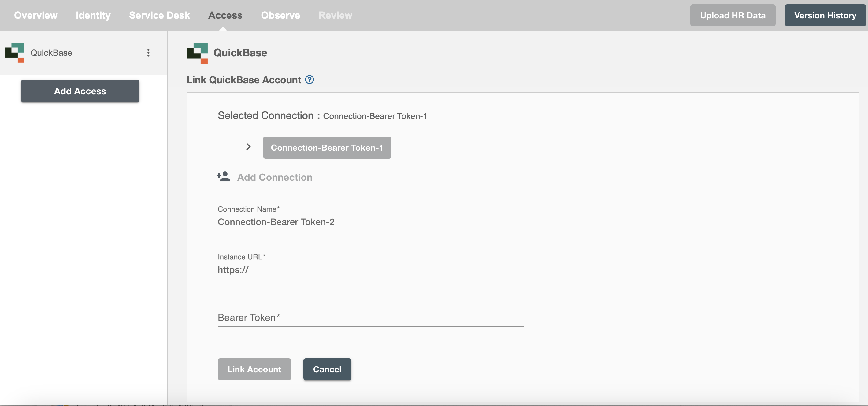This screenshot has width=868, height=406.
Task: Select the Connection-Bearer Token-1 connection option
Action: pos(327,147)
